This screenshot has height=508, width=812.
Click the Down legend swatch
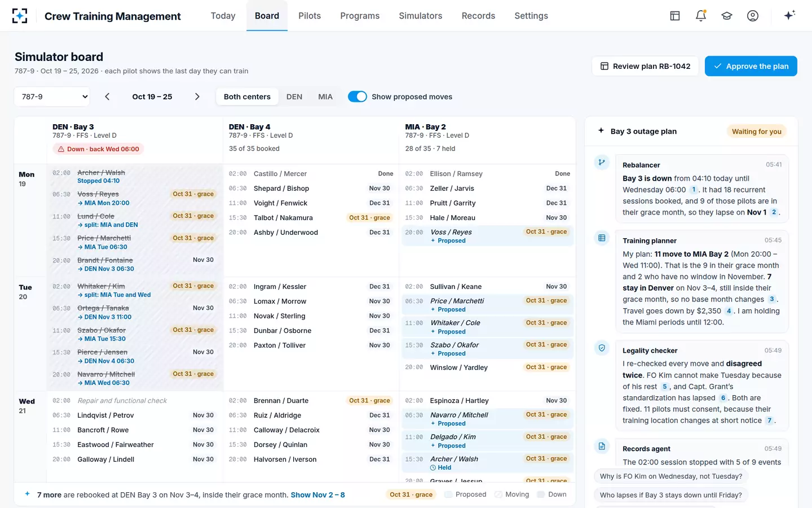(x=541, y=494)
